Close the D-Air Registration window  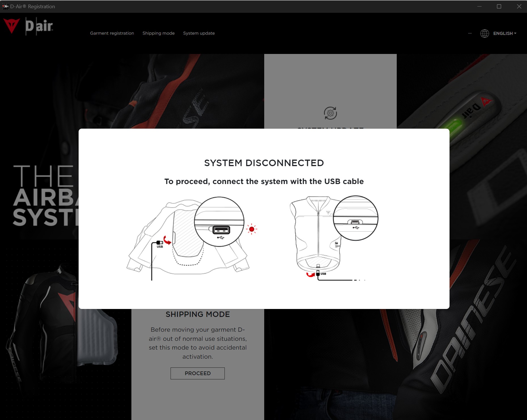(x=519, y=6)
